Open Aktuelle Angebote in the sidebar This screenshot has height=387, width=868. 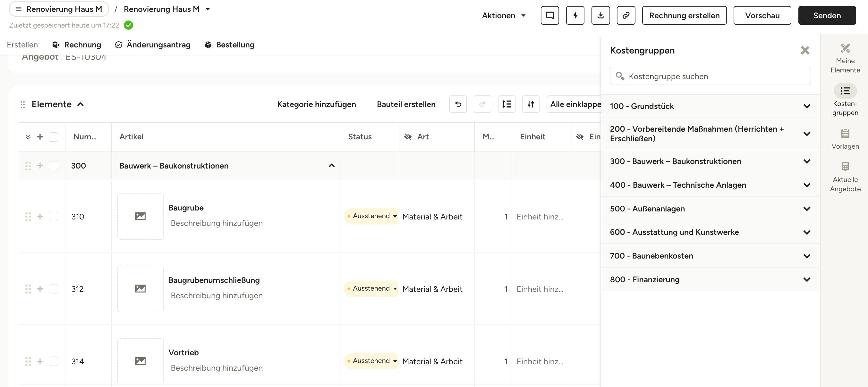coord(845,177)
